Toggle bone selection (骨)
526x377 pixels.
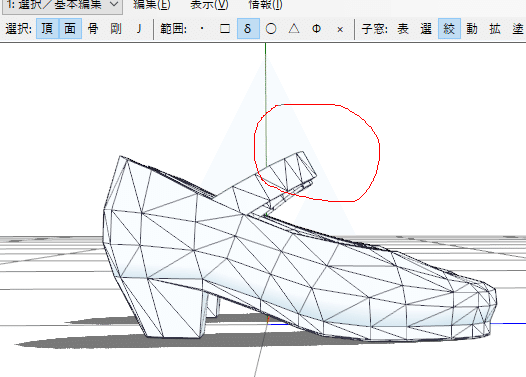pos(93,29)
